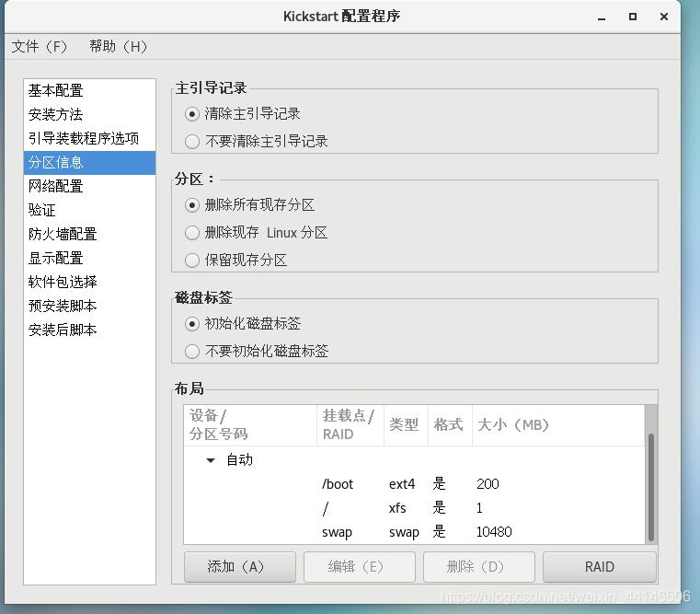
Task: Click the 类型 column header
Action: pyautogui.click(x=406, y=425)
